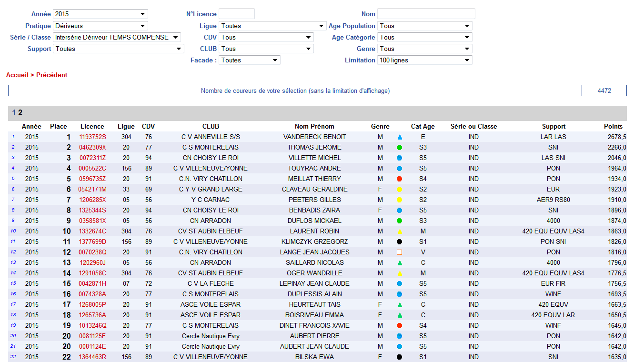Click blue circle icon for DUPLESSIS ALAIN
The width and height of the screenshot is (644, 362).
point(400,294)
